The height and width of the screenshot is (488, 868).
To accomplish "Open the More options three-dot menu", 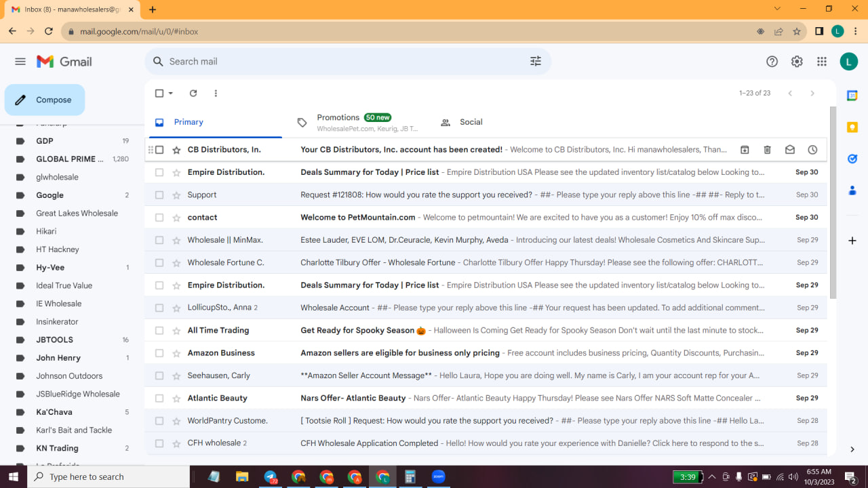I will (x=216, y=94).
